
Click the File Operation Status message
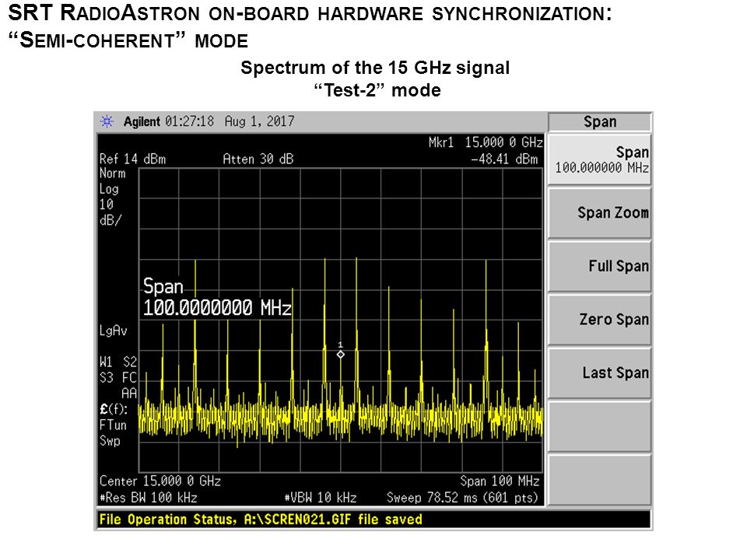(x=261, y=520)
